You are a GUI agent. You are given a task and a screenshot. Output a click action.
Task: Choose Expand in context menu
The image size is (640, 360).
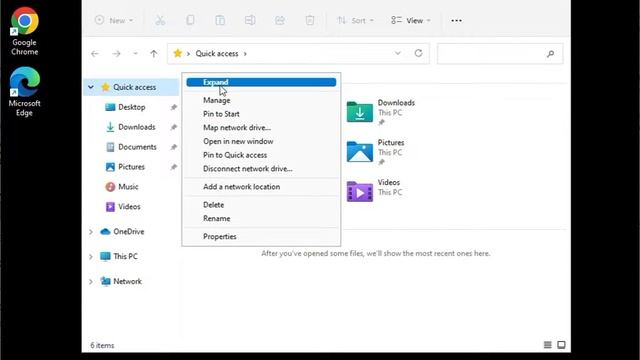click(x=261, y=82)
